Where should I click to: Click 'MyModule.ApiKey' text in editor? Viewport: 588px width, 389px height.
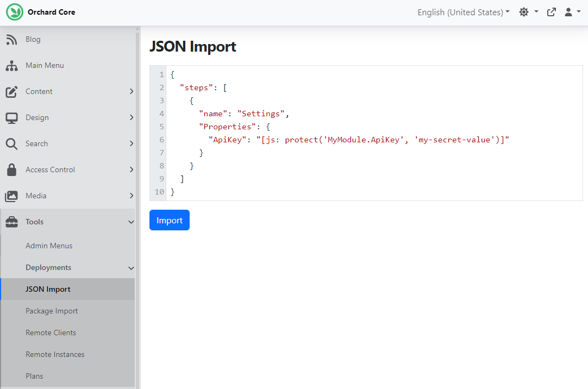click(x=364, y=140)
